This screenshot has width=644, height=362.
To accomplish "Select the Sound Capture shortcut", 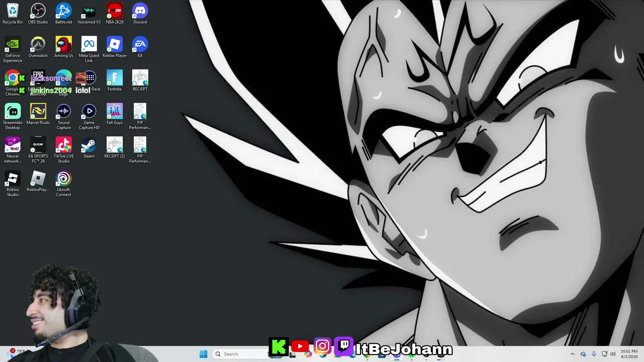I will [x=63, y=117].
